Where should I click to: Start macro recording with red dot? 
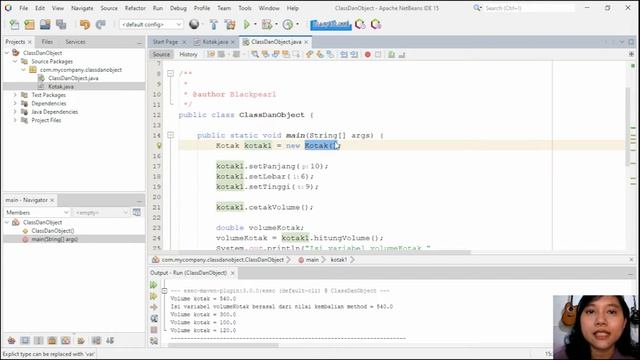368,54
